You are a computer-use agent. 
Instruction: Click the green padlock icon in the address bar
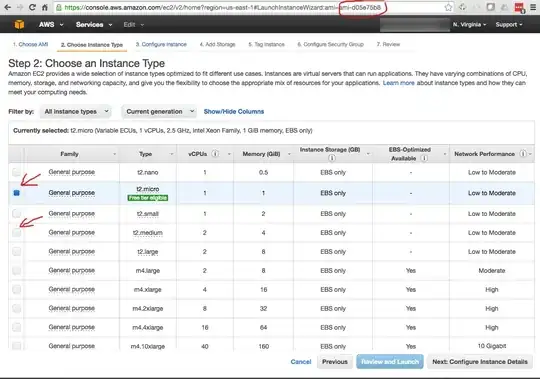59,7
